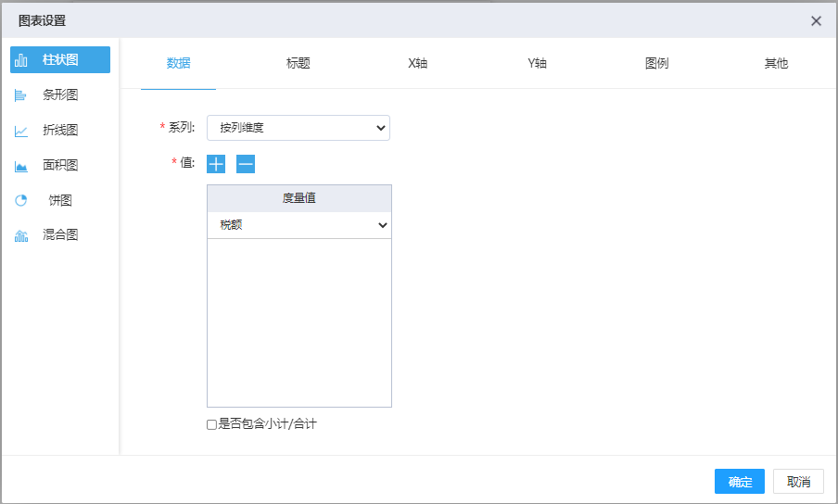Select the 柱状图 bar chart icon
Viewport: 838px width, 504px height.
coord(20,60)
